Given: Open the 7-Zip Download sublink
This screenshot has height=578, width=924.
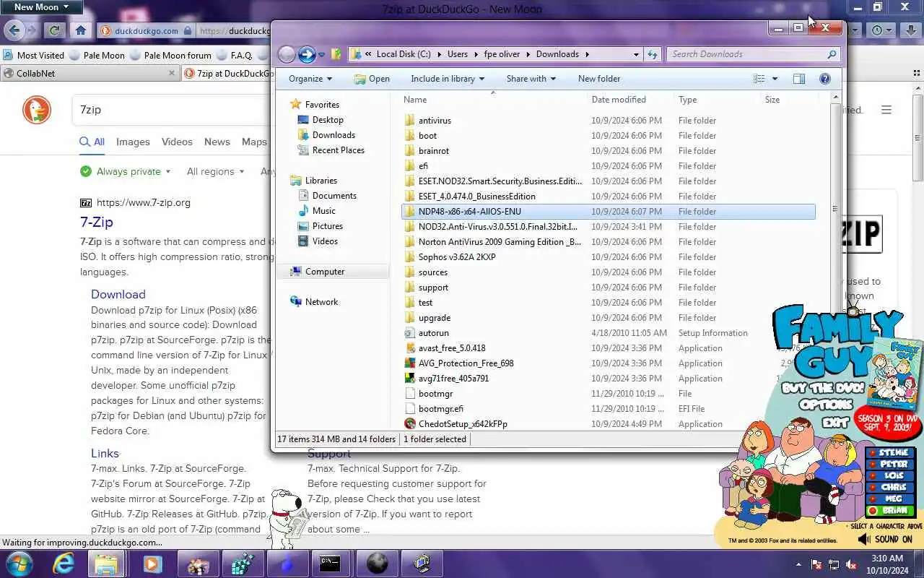Looking at the screenshot, I should pos(118,294).
